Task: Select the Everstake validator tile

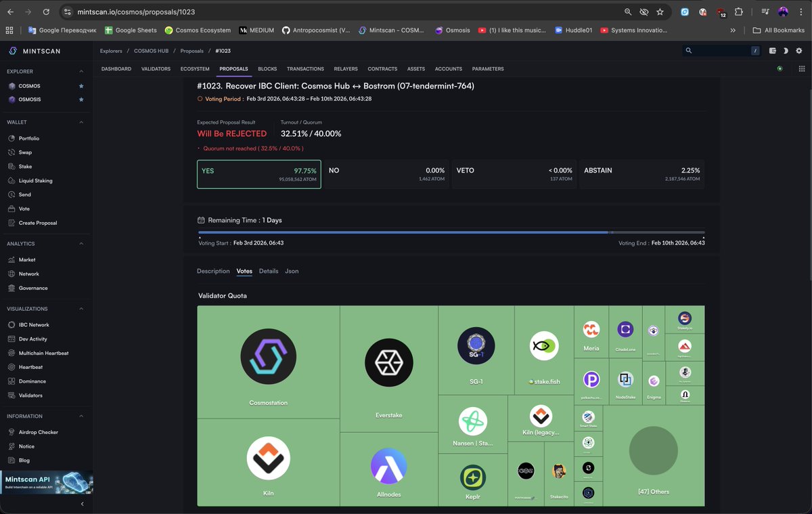Action: point(389,369)
